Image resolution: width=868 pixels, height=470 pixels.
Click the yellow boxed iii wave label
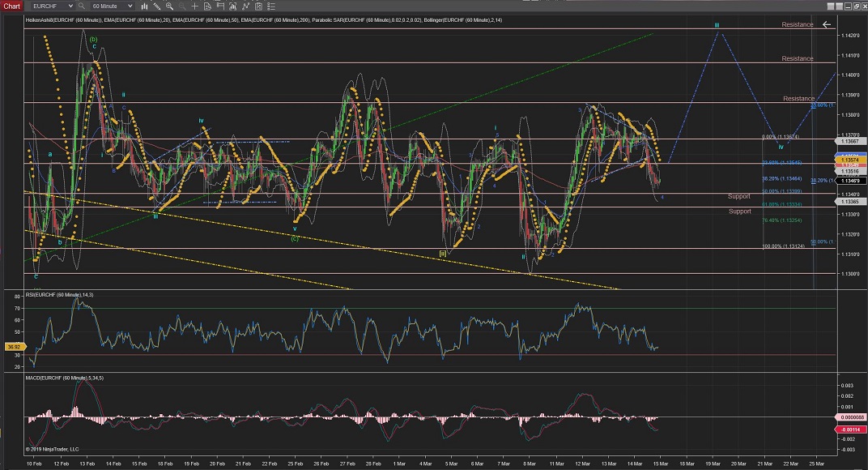442,254
